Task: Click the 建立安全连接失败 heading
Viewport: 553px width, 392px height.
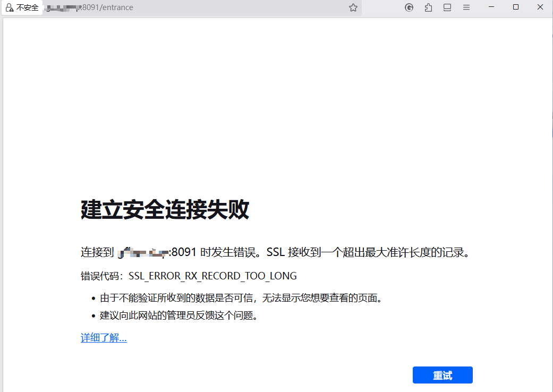Action: [x=165, y=209]
